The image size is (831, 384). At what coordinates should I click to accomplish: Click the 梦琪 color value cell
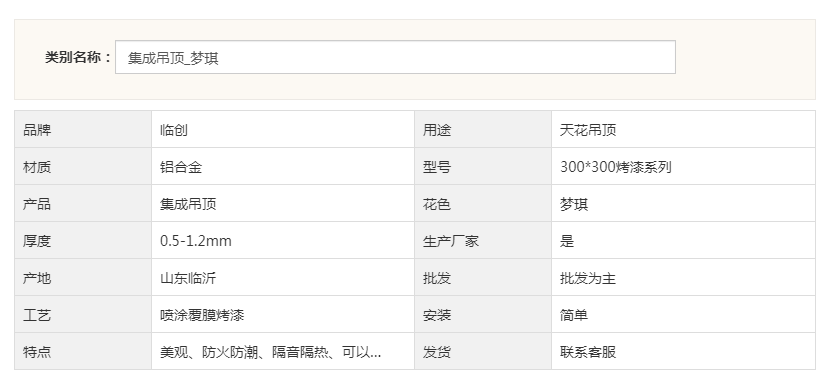683,204
